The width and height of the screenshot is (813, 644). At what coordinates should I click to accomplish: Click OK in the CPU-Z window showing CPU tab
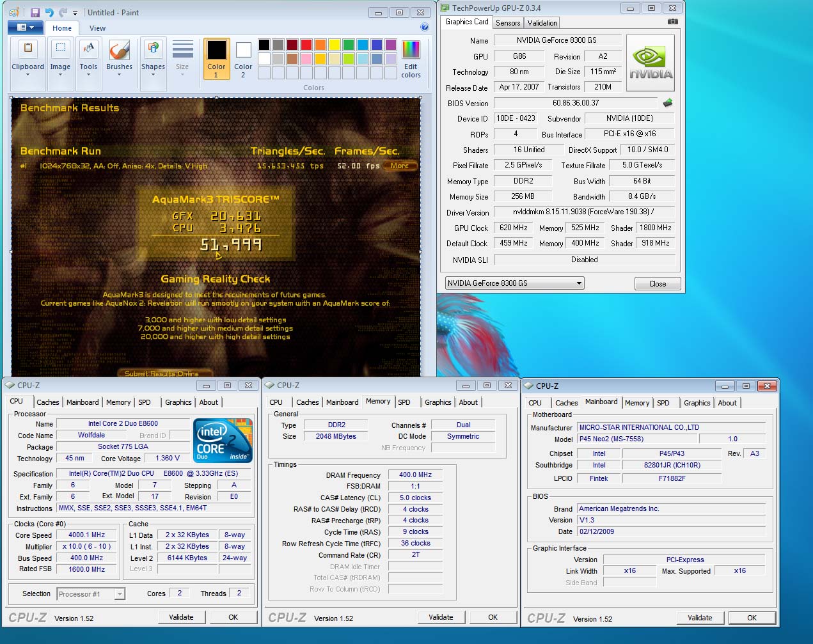point(233,617)
